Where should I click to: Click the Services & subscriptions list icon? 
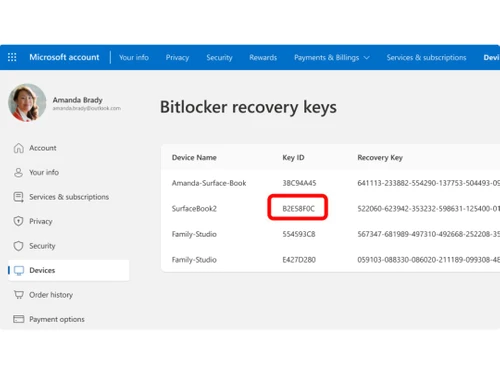[x=18, y=197]
